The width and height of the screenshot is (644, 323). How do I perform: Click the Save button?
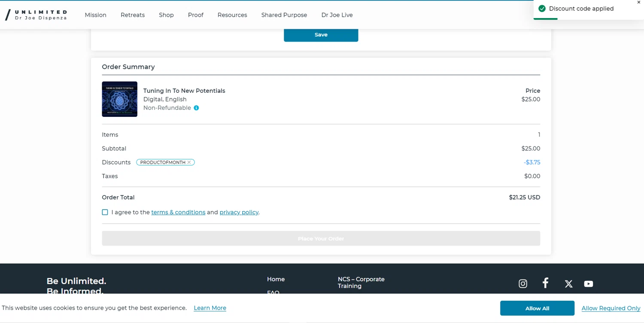tap(321, 35)
